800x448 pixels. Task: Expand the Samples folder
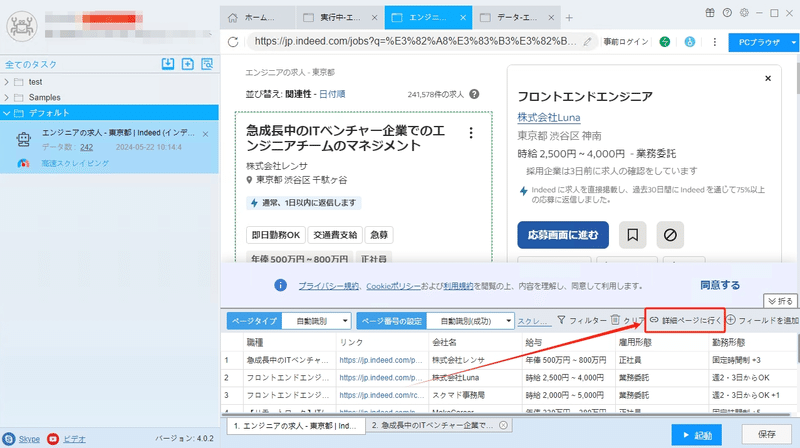[6, 97]
